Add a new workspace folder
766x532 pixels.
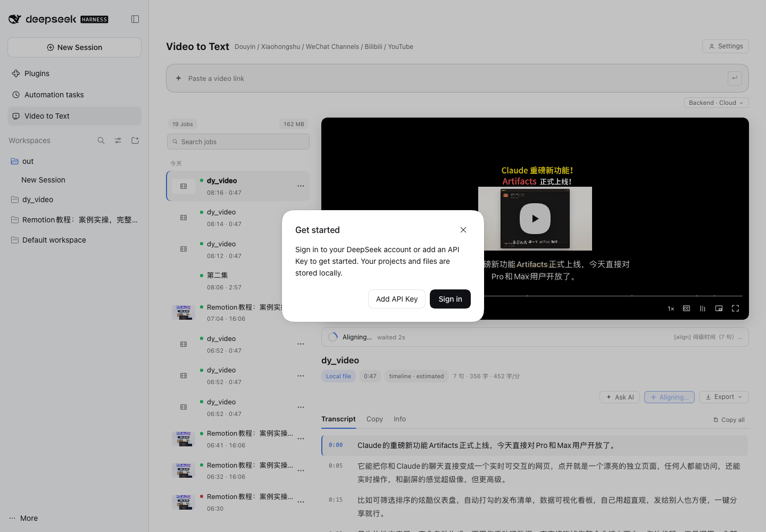click(x=135, y=140)
